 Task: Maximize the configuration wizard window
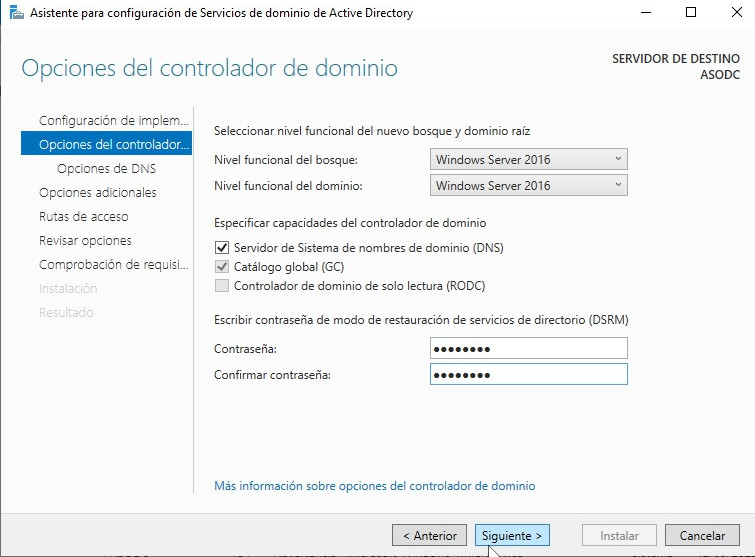tap(691, 13)
